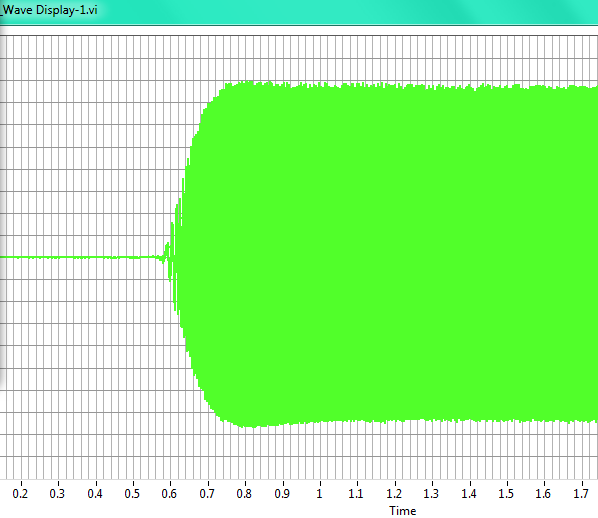Click the 0.5 time axis value

point(132,494)
